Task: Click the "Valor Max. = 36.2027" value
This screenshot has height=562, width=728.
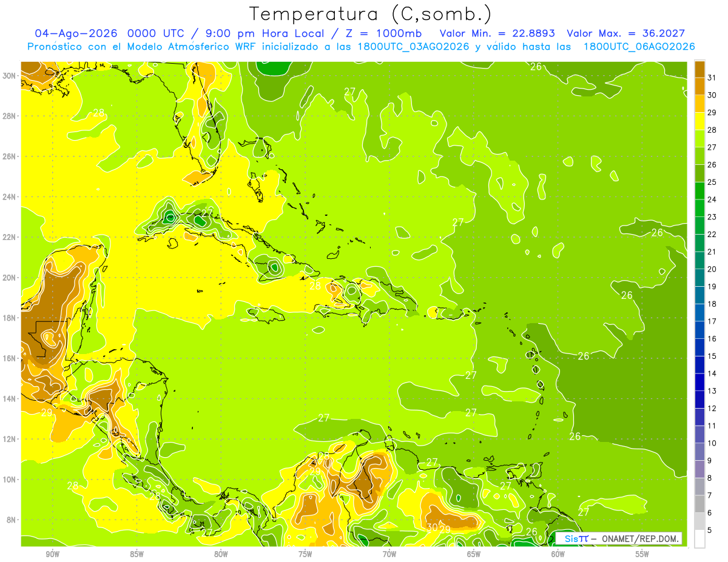Action: pyautogui.click(x=626, y=33)
